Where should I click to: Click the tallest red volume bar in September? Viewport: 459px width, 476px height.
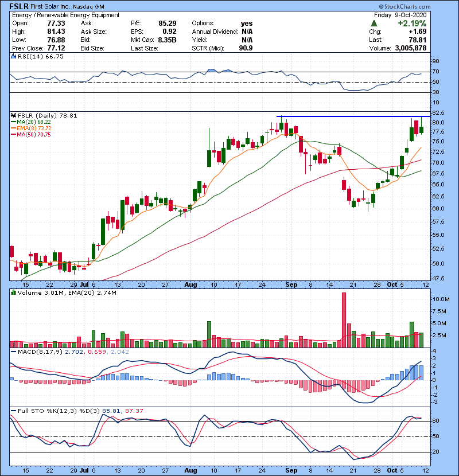click(x=344, y=320)
